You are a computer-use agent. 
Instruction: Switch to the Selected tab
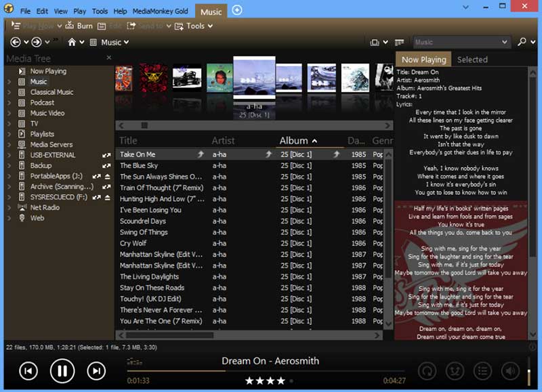(472, 60)
